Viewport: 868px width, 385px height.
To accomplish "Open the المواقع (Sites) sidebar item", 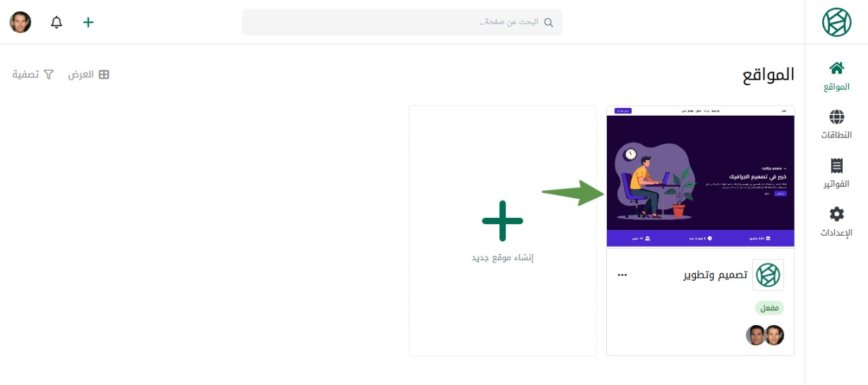I will tap(836, 77).
